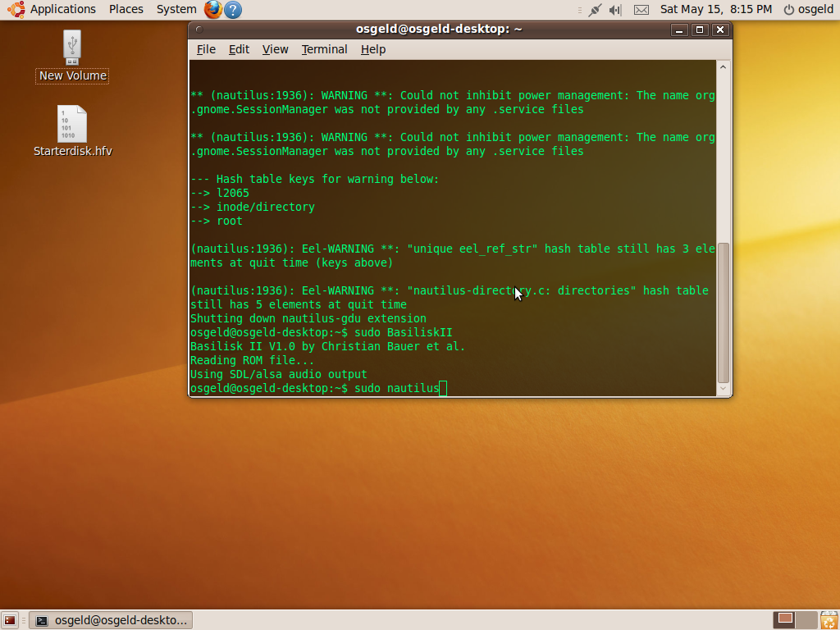Open the mail envelope indicator
The height and width of the screenshot is (630, 840).
click(x=641, y=10)
